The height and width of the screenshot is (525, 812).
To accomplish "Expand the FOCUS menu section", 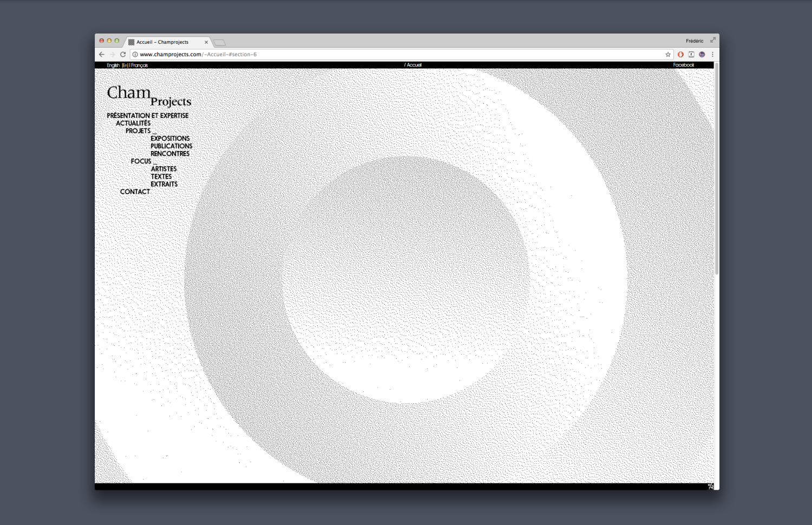I will (141, 161).
